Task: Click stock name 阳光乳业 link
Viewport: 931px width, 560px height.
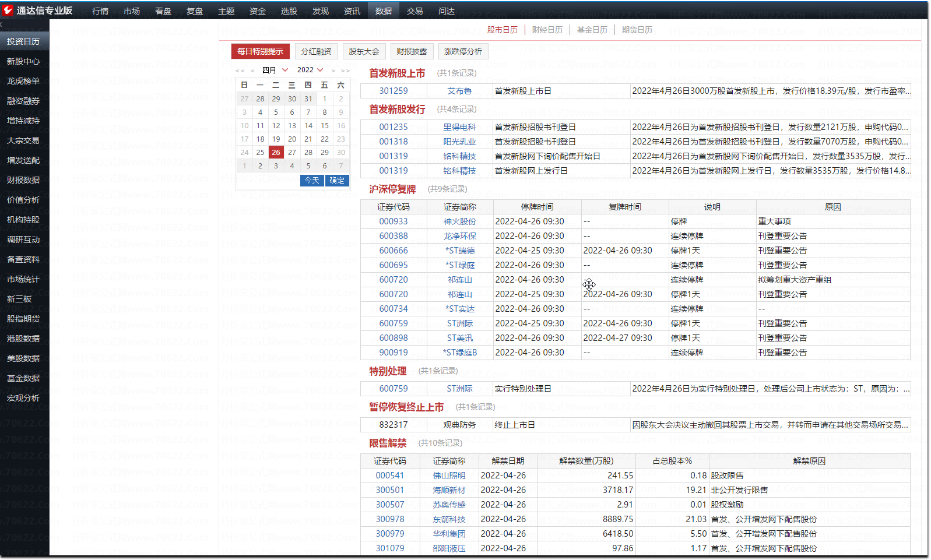Action: (x=460, y=142)
